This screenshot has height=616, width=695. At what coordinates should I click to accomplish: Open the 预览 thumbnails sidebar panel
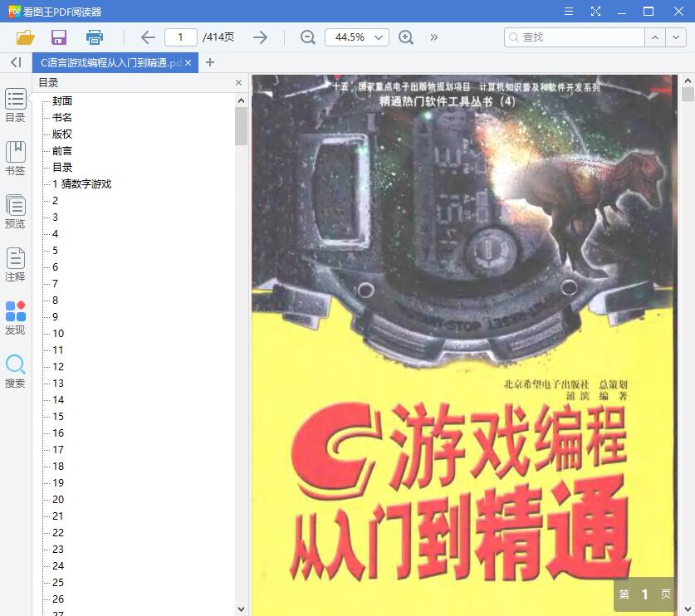click(x=16, y=212)
